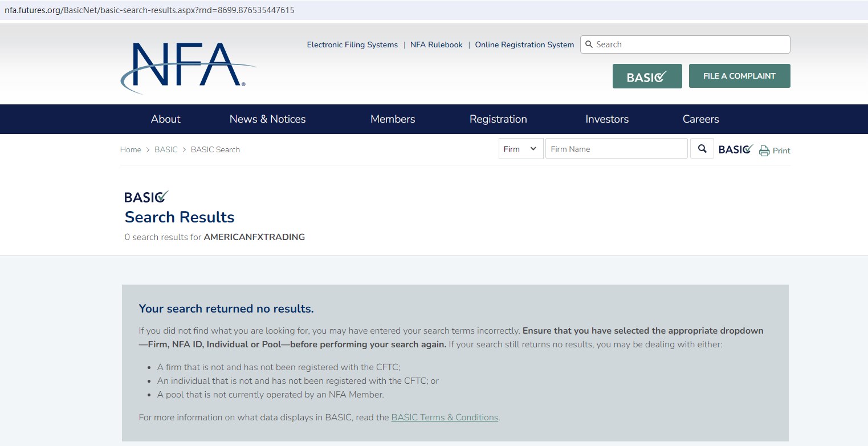The image size is (868, 446).
Task: Open the About menu
Action: tap(165, 119)
